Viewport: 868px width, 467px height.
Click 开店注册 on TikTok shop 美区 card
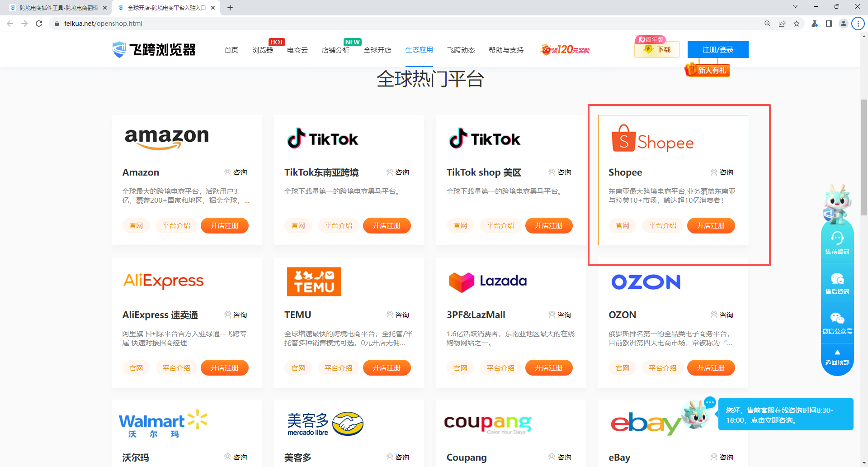tap(549, 226)
